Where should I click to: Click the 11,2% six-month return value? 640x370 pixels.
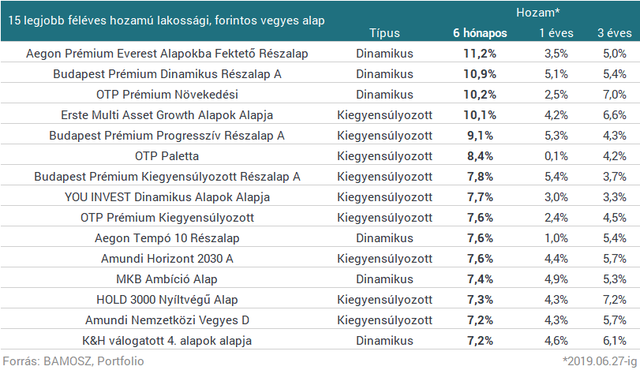tap(480, 53)
